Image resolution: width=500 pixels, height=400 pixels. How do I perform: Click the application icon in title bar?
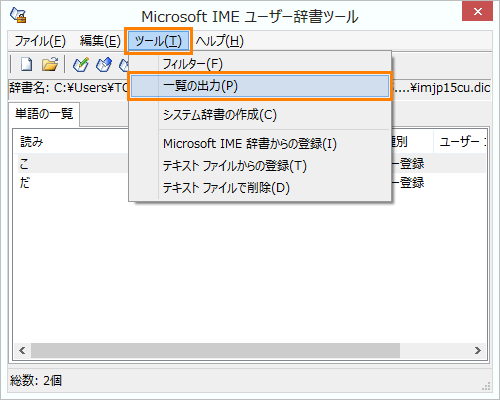[18, 15]
